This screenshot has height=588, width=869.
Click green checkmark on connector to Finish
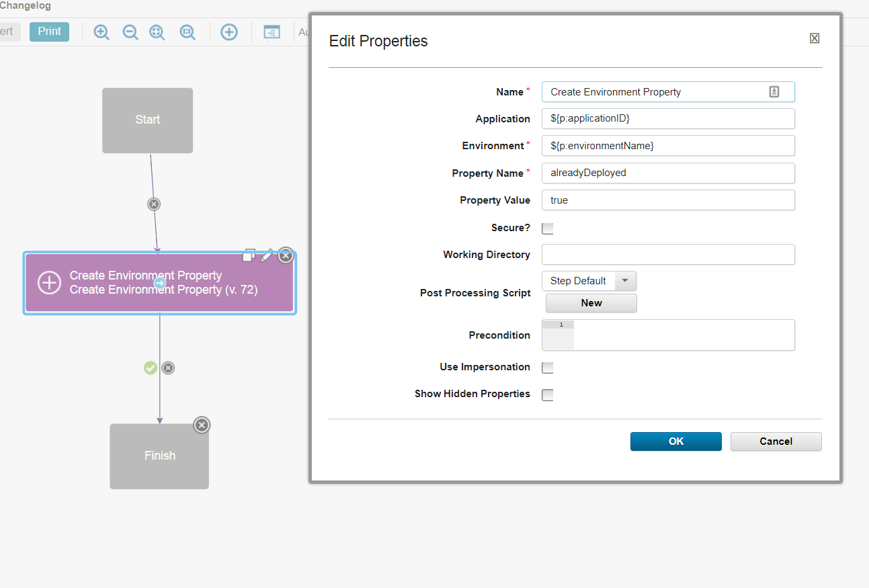151,368
